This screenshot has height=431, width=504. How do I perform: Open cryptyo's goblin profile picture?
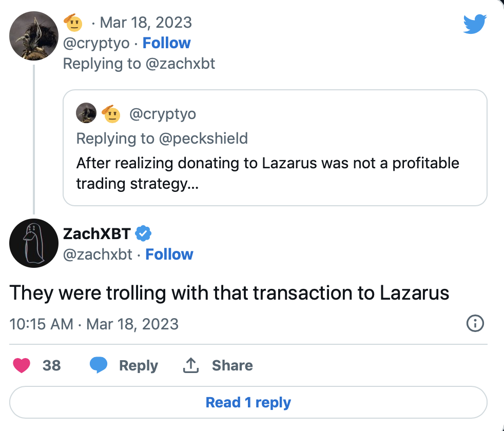(34, 36)
